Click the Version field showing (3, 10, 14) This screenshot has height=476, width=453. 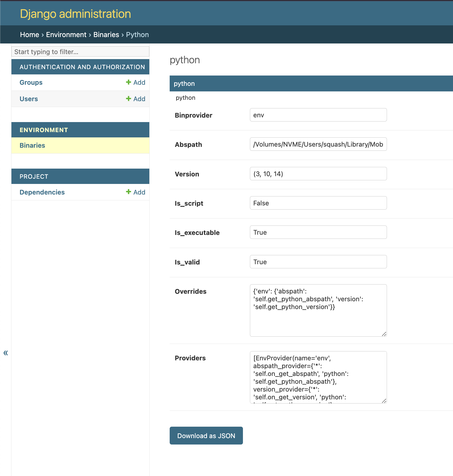click(x=318, y=174)
